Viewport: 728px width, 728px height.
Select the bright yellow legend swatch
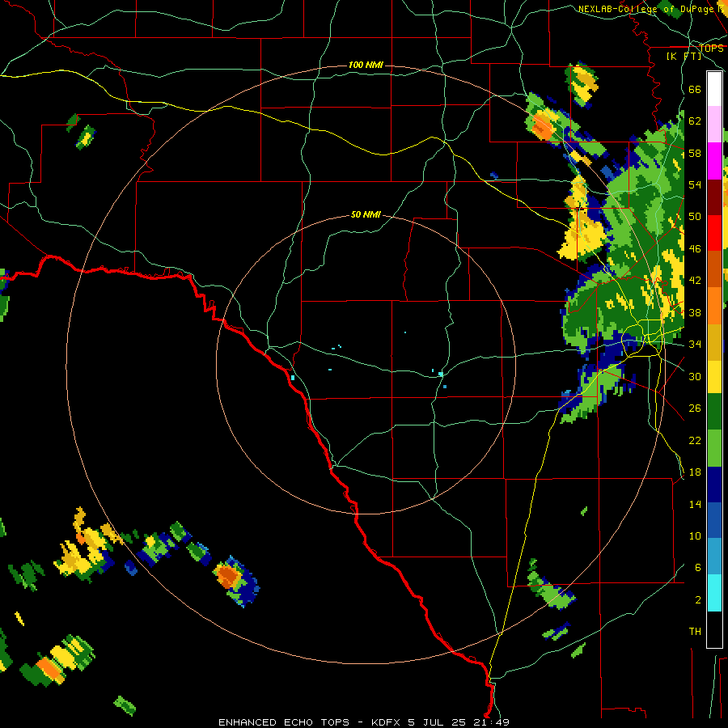[x=714, y=378]
